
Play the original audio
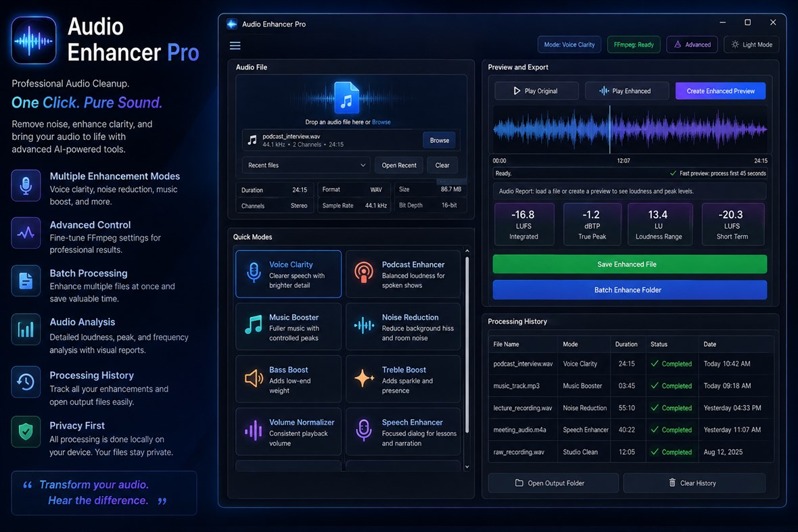point(536,91)
